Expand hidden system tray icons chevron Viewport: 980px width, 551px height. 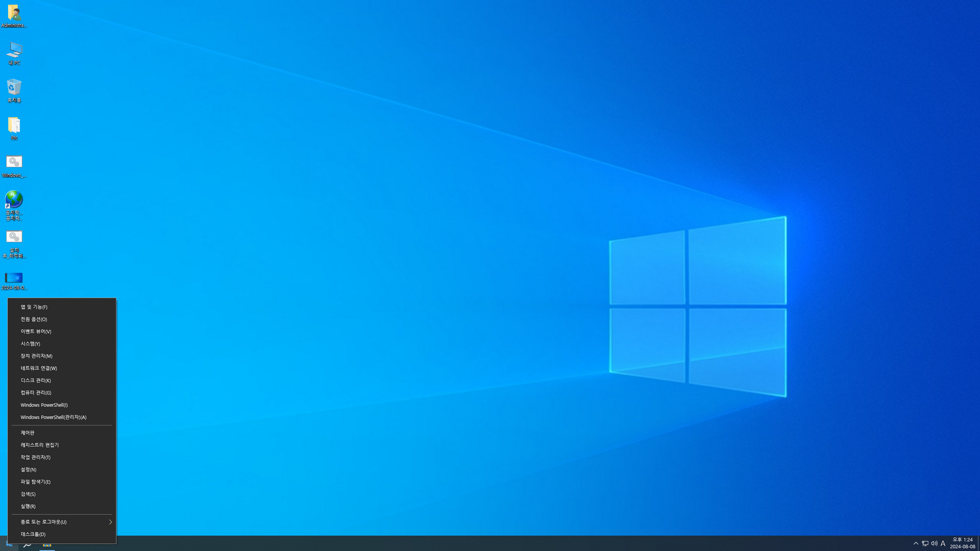tap(916, 543)
